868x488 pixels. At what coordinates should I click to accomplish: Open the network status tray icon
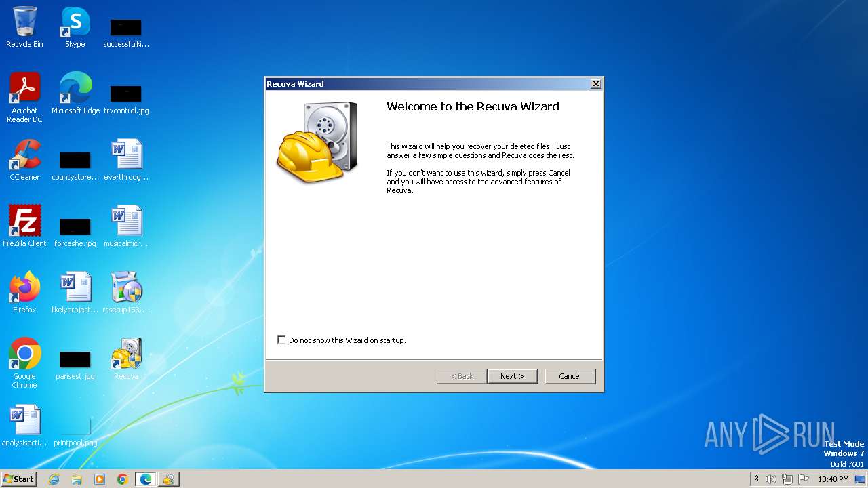tap(787, 479)
